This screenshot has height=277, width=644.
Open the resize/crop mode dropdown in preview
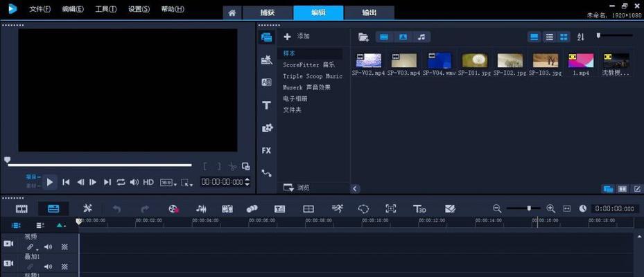point(187,183)
